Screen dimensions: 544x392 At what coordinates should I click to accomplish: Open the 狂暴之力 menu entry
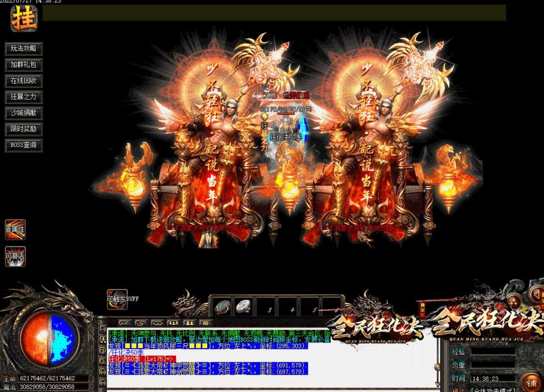tap(23, 97)
